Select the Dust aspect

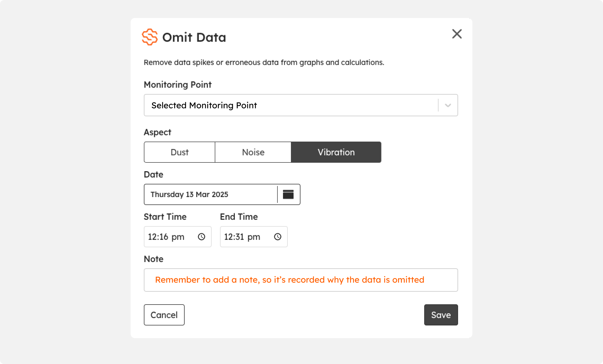[180, 152]
